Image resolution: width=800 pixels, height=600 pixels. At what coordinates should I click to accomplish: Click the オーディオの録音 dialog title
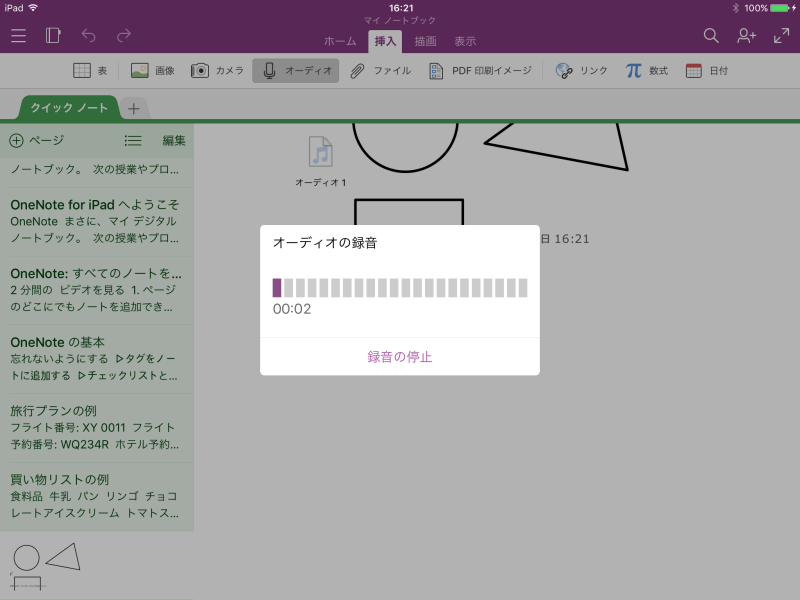[325, 242]
